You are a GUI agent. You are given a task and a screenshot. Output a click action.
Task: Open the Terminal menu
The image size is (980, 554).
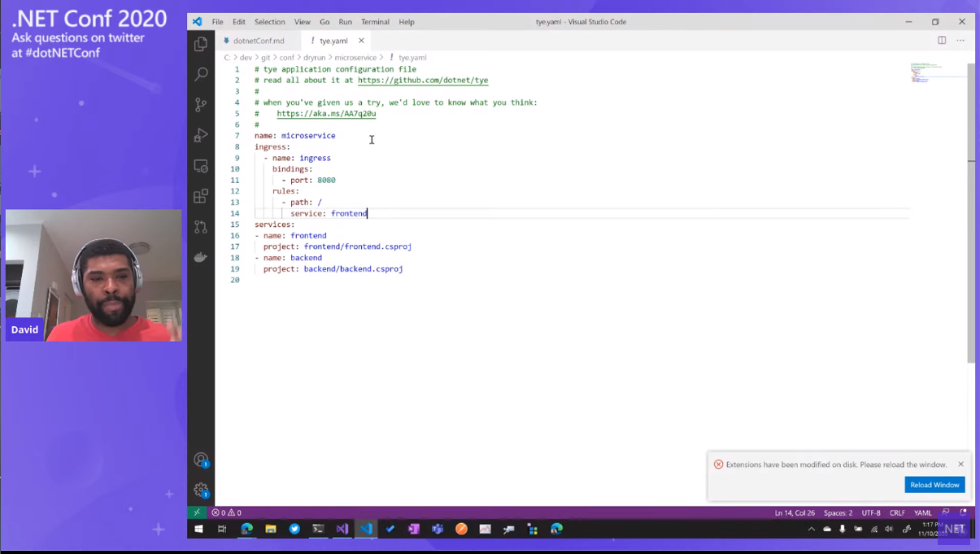tap(375, 22)
